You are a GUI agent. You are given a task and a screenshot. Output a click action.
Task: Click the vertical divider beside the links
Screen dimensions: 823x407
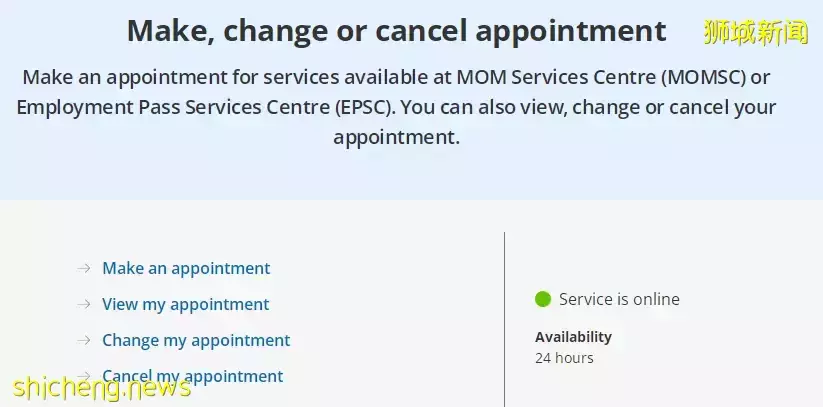504,320
